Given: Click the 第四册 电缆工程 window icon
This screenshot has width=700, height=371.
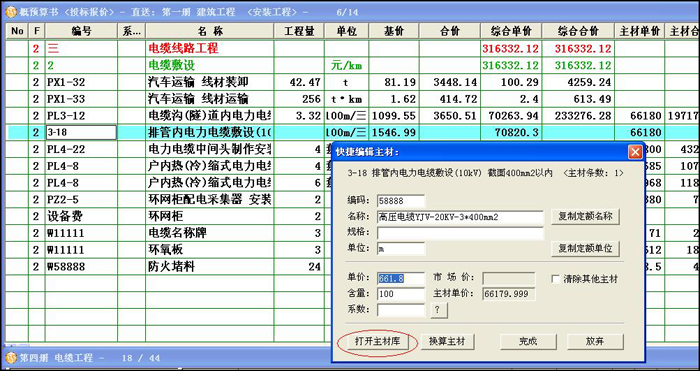Looking at the screenshot, I should tap(11, 358).
